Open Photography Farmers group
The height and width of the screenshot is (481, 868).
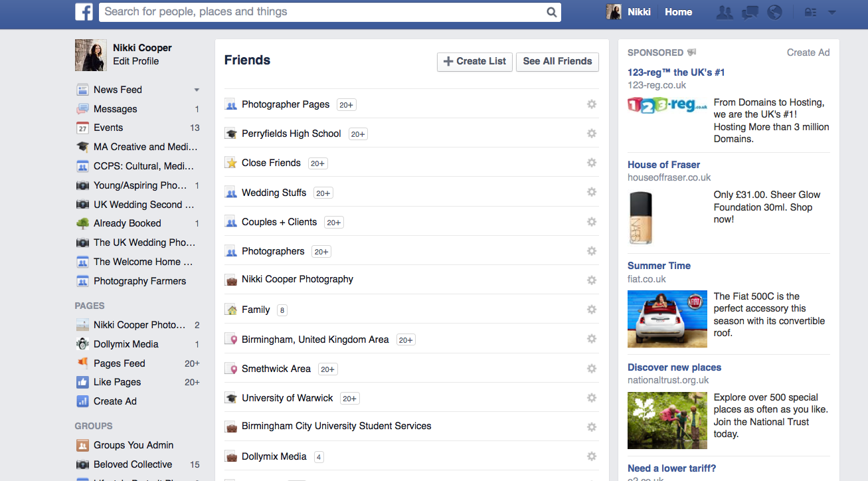pyautogui.click(x=139, y=281)
